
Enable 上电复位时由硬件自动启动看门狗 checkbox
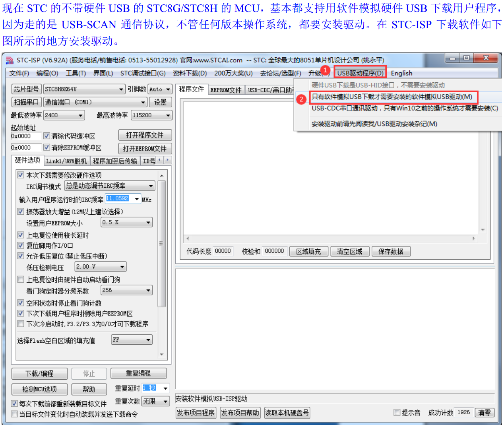[21, 279]
